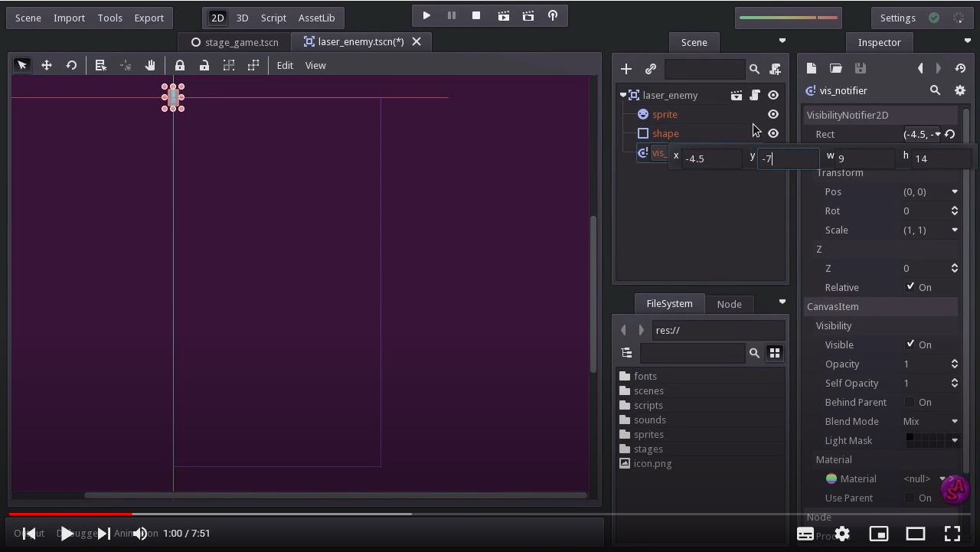
Task: Adjust the Rot value stepper
Action: (955, 211)
